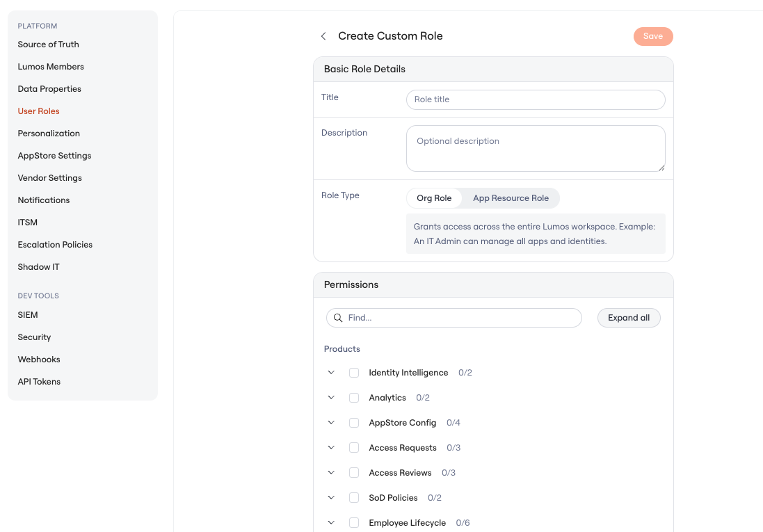Select the Access Reviews checkbox
Viewport: 763px width, 532px height.
354,473
